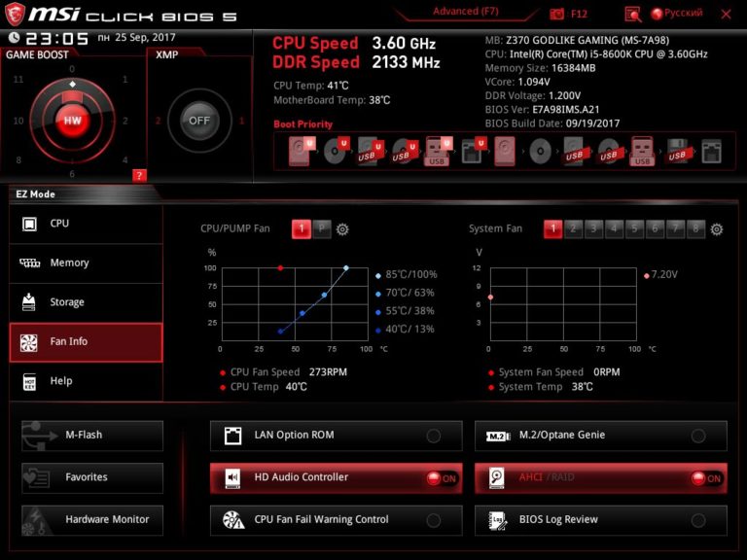The image size is (747, 560).
Task: Select System Fan 7 button
Action: click(x=676, y=229)
